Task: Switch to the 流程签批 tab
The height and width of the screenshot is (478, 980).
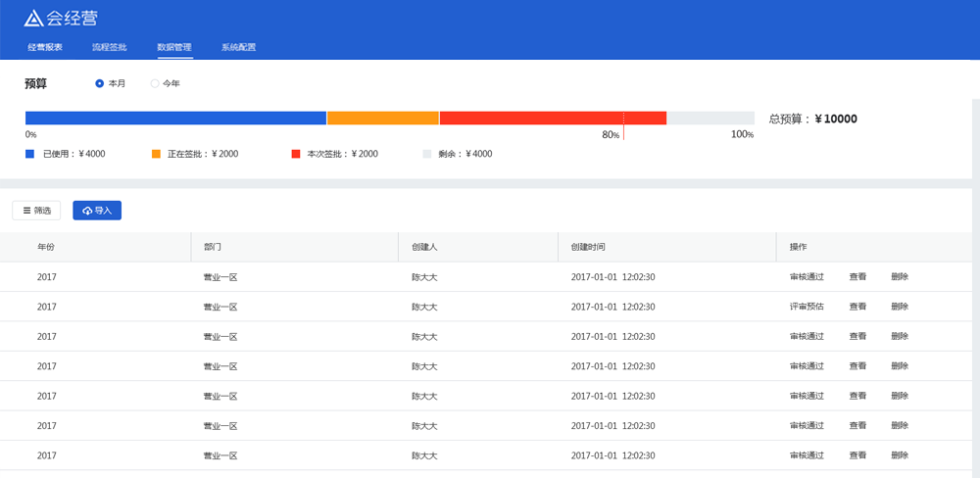Action: point(110,47)
